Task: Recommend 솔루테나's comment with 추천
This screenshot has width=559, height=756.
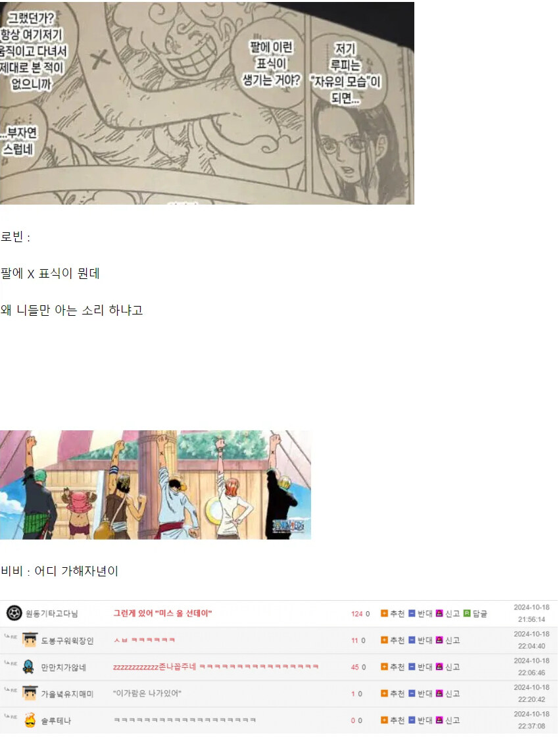Action: [392, 720]
